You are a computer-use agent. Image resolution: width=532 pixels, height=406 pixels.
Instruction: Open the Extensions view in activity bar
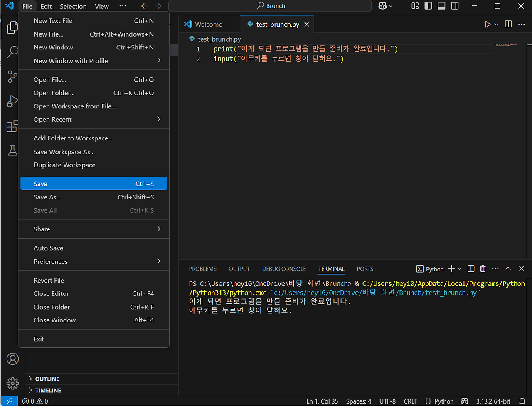12,126
